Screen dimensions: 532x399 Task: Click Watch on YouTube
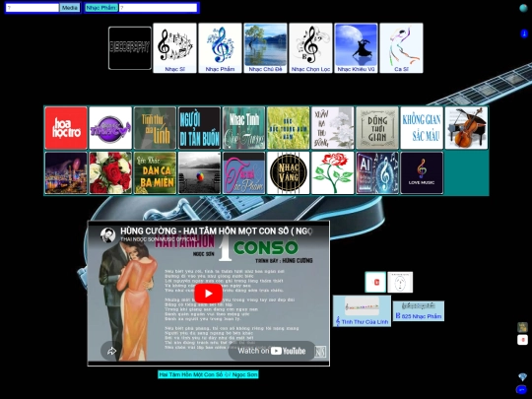coord(272,351)
